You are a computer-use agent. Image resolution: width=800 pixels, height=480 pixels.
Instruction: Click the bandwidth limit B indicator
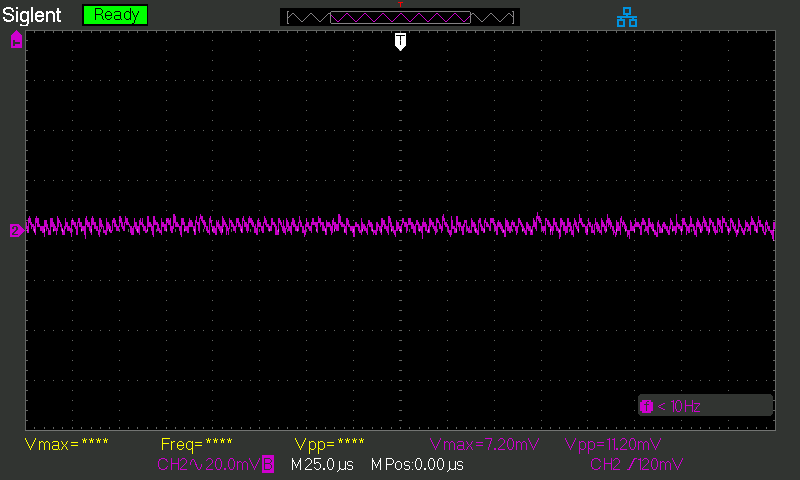tap(268, 464)
